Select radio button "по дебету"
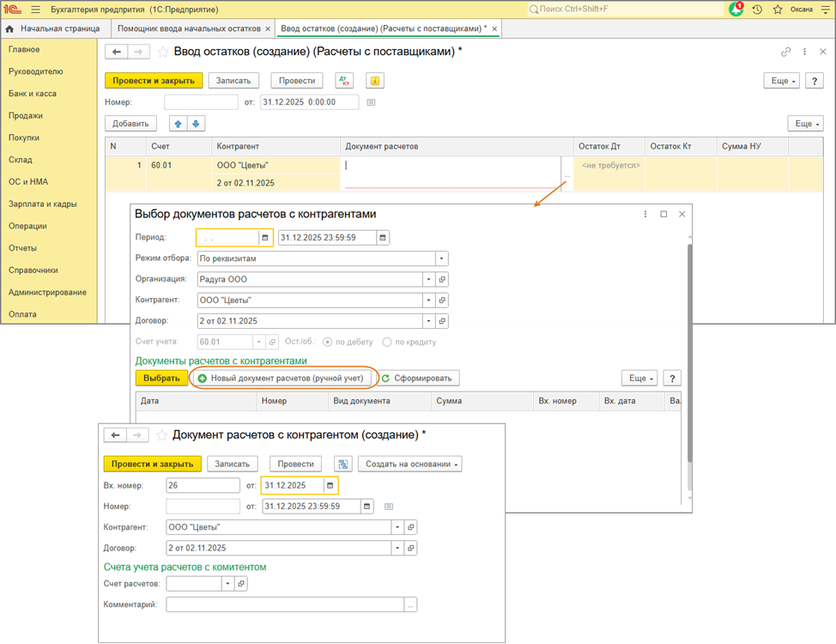 click(x=328, y=342)
